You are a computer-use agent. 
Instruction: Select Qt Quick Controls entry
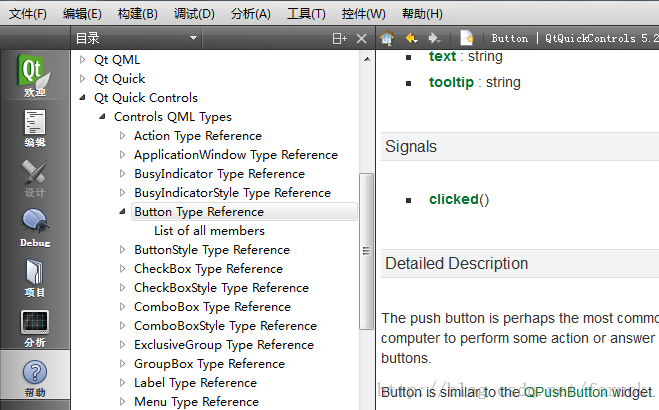(146, 97)
